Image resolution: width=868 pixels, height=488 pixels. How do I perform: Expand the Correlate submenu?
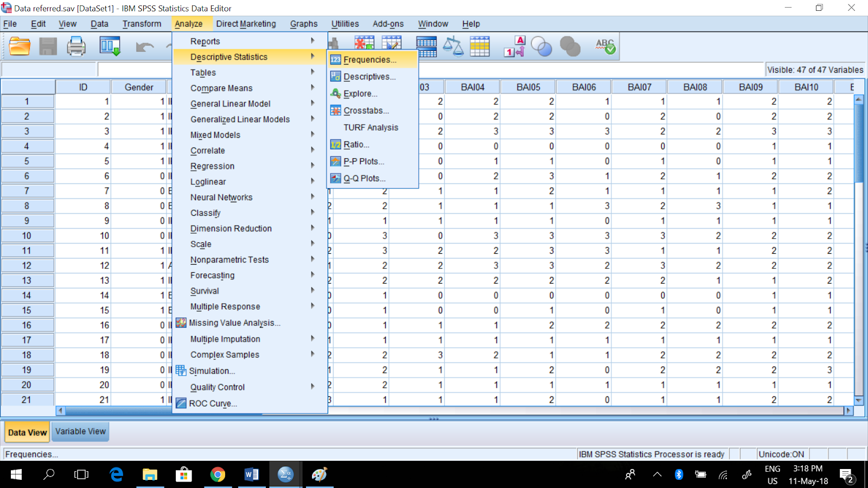[x=250, y=151]
